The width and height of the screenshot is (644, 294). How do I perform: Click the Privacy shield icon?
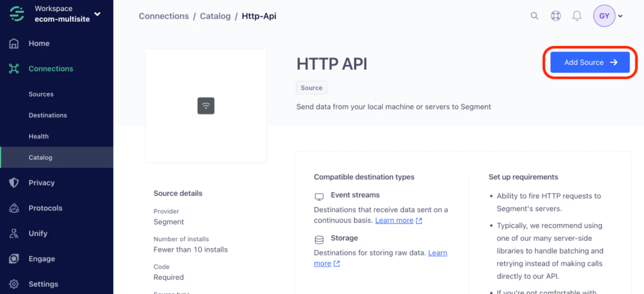tap(14, 183)
